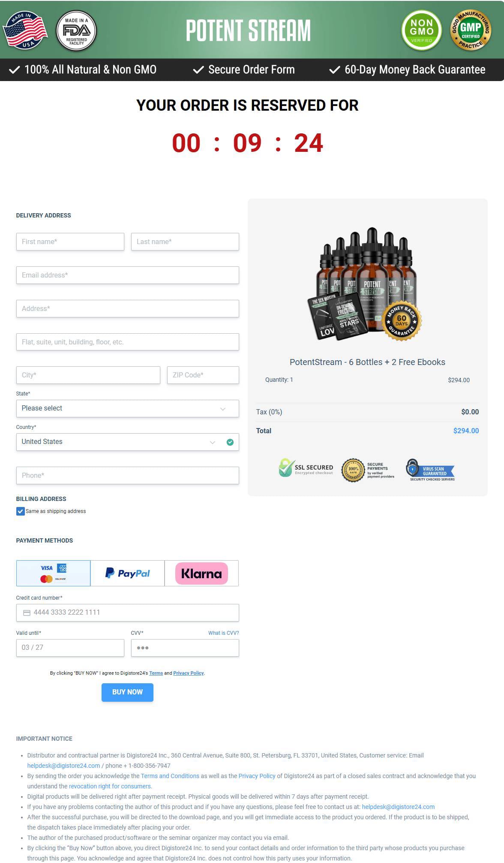Click the PotentStream bottles product image
The image size is (504, 863).
[364, 284]
